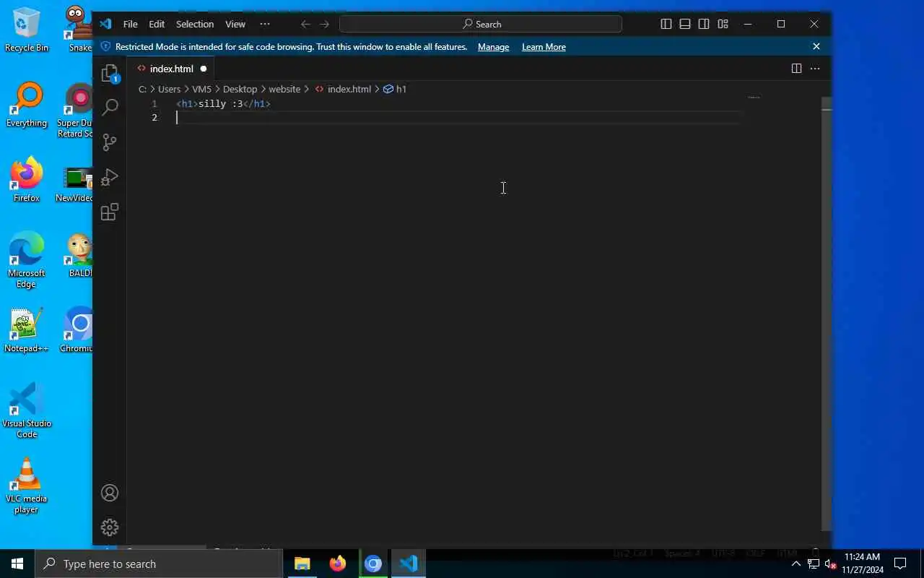Open Customize Layout in title bar
Viewport: 924px width, 578px height.
(x=723, y=24)
